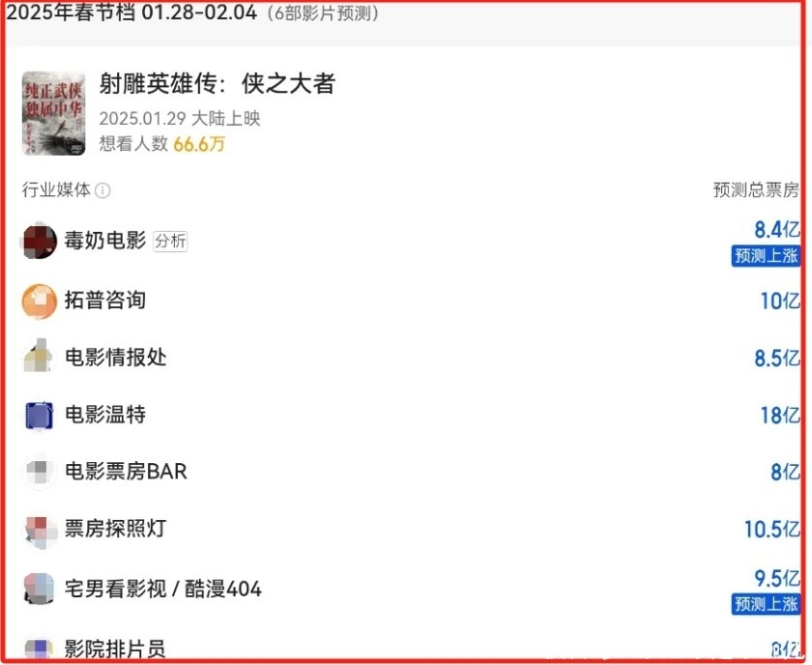The height and width of the screenshot is (665, 812).
Task: Open 宅男看影视 / 酷漫404 avatar icon
Action: (x=39, y=589)
